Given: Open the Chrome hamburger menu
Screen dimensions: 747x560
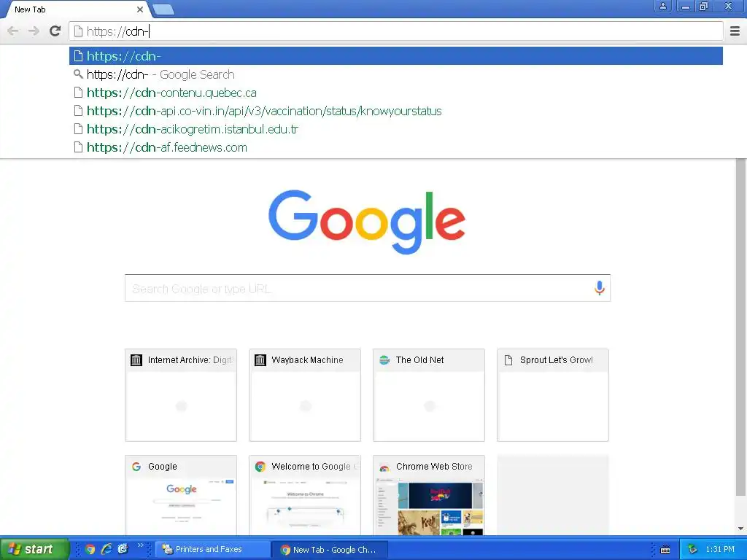Looking at the screenshot, I should click(735, 31).
